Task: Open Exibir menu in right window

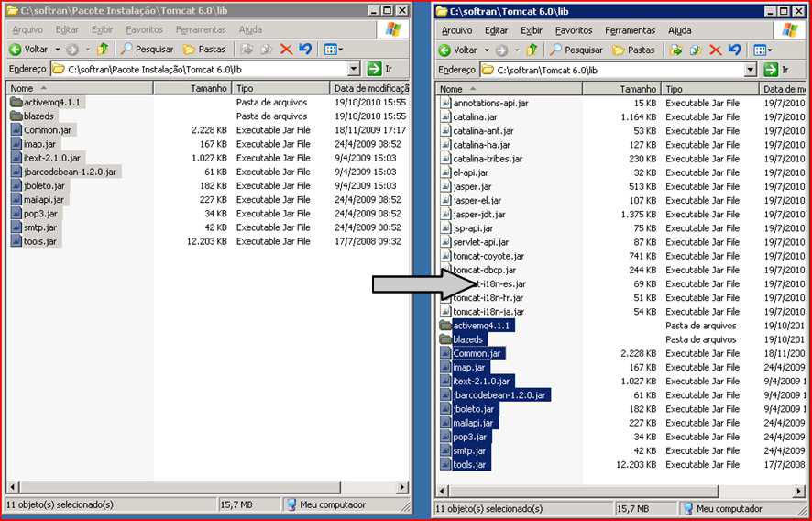Action: pos(532,30)
